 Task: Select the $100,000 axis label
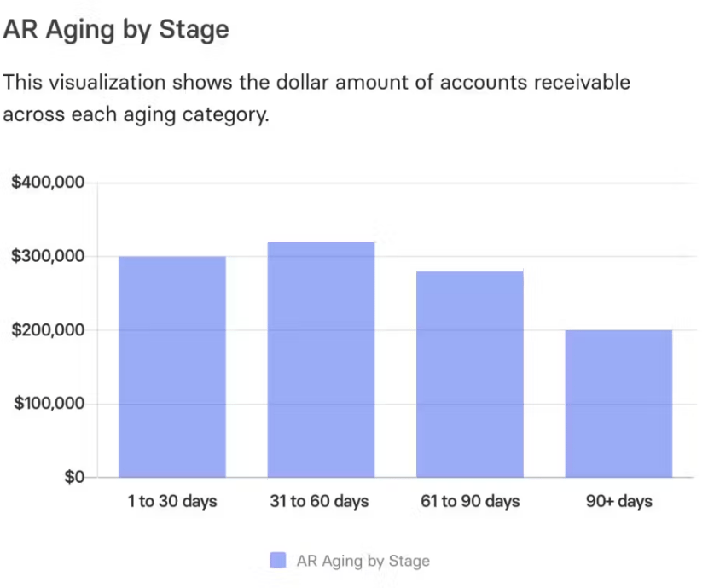pos(49,403)
